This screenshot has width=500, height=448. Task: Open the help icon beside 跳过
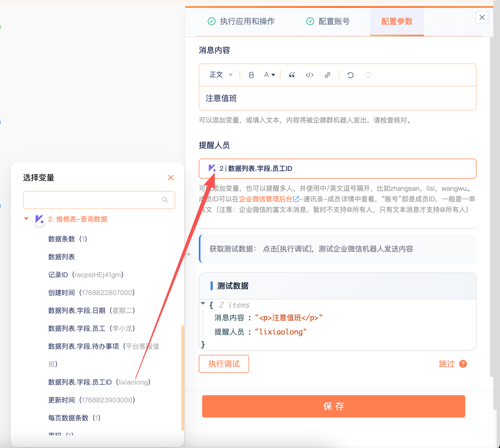coord(463,364)
